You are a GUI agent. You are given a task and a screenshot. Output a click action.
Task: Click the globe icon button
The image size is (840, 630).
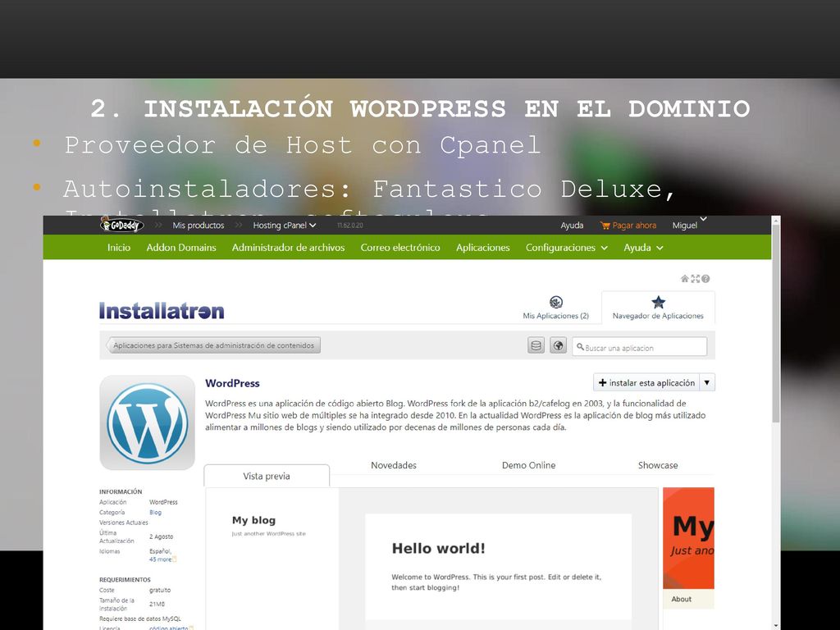[x=558, y=345]
